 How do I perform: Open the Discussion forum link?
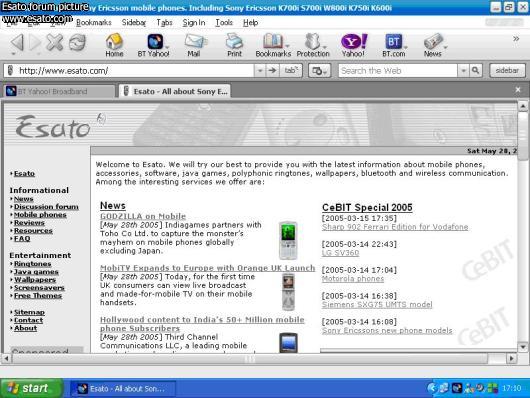coord(46,207)
